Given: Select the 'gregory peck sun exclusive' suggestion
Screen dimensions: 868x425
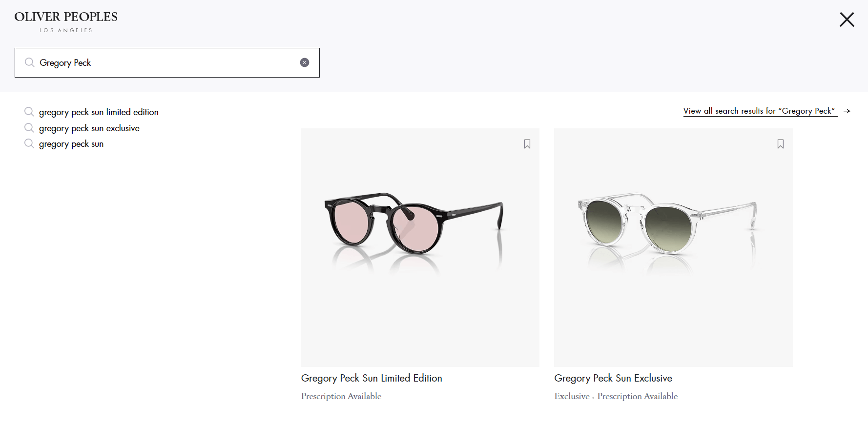Looking at the screenshot, I should pos(89,128).
